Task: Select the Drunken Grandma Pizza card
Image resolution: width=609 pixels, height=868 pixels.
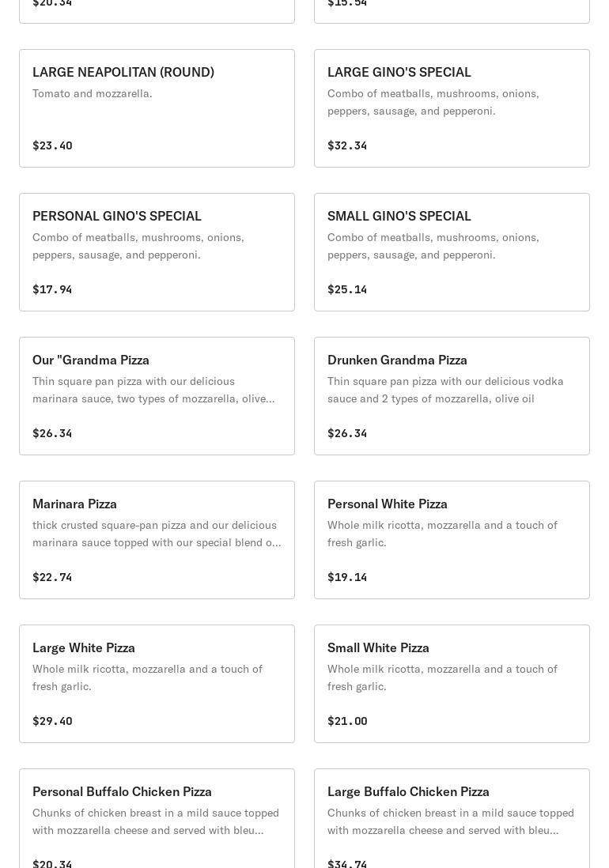Action: (x=452, y=396)
